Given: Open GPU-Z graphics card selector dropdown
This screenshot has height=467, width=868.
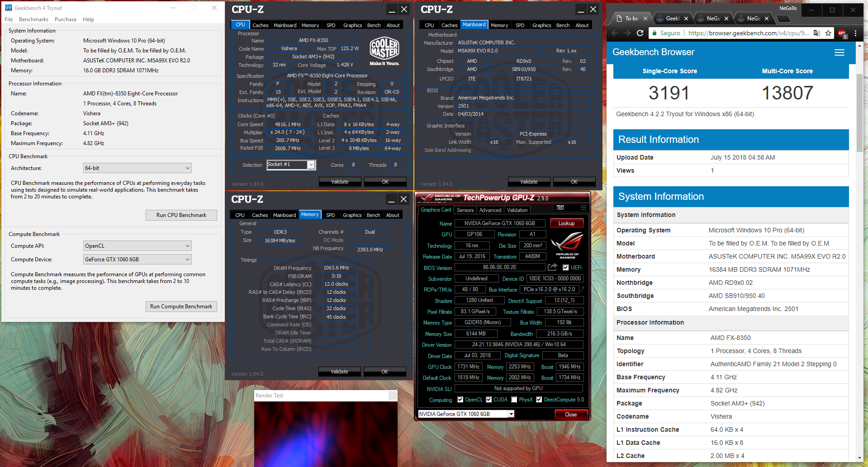Looking at the screenshot, I should [466, 414].
